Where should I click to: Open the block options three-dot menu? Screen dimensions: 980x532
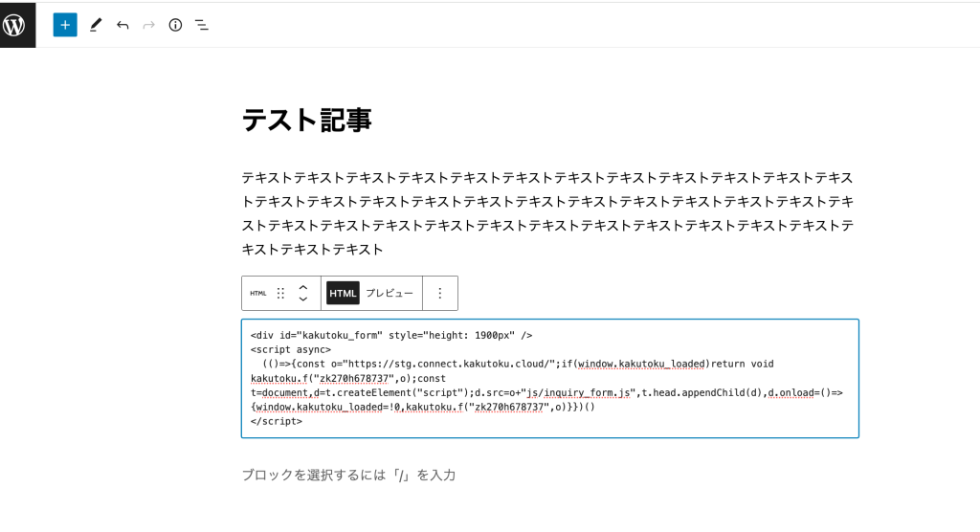440,294
